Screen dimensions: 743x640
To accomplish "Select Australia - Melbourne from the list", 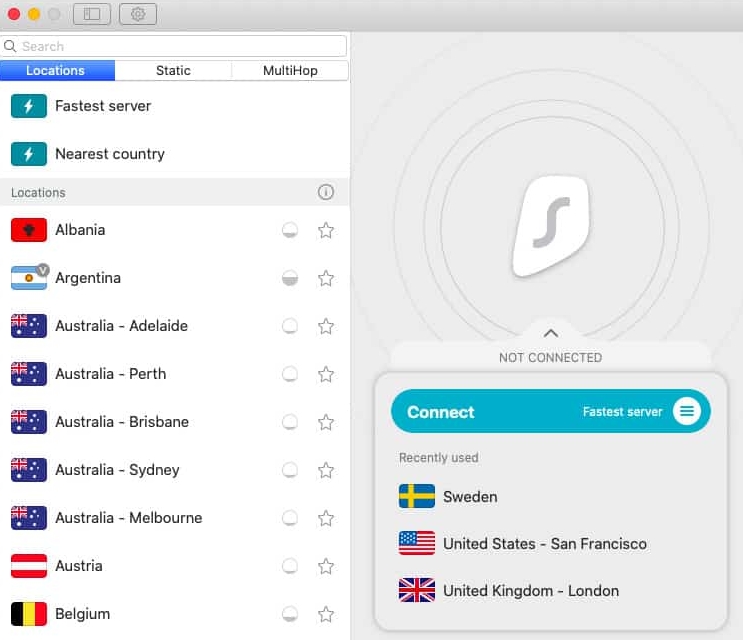I will click(128, 518).
